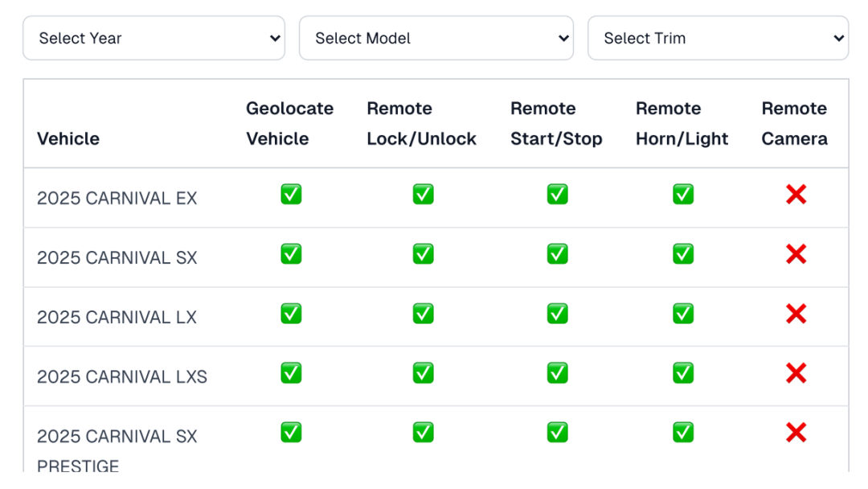Click the Vehicle column header

[x=68, y=138]
